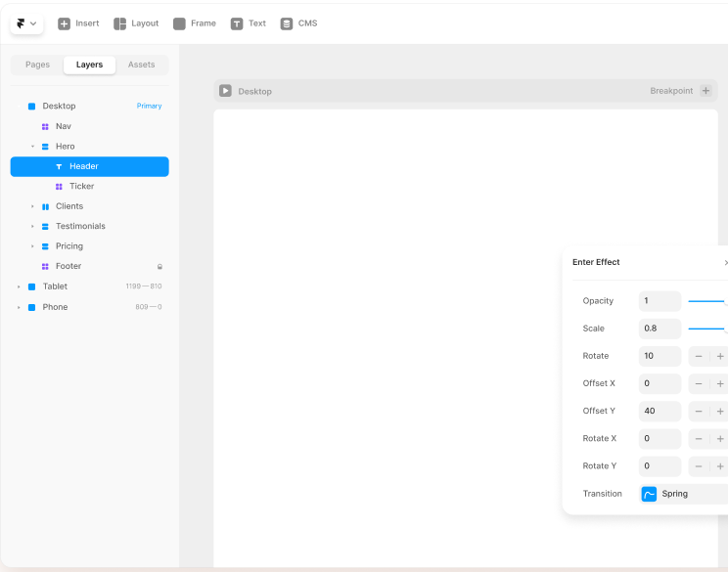The image size is (728, 572).
Task: Click the Scale value field
Action: tap(660, 329)
